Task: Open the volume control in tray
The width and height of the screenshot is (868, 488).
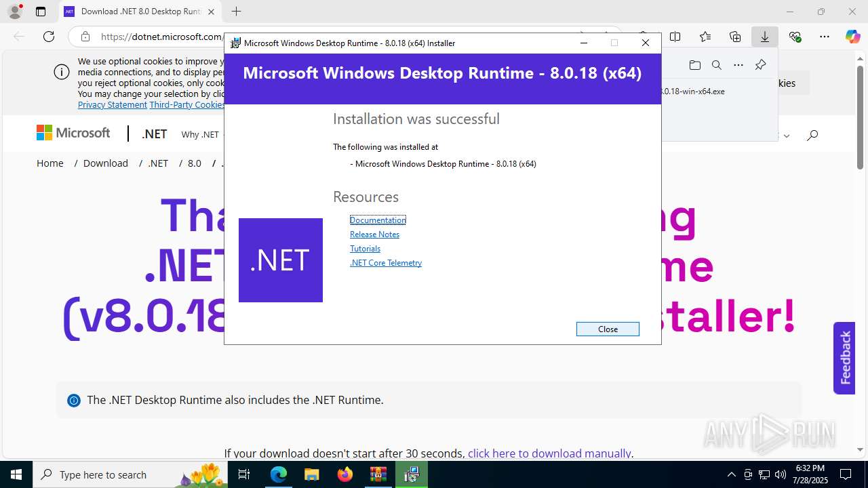Action: click(x=781, y=474)
